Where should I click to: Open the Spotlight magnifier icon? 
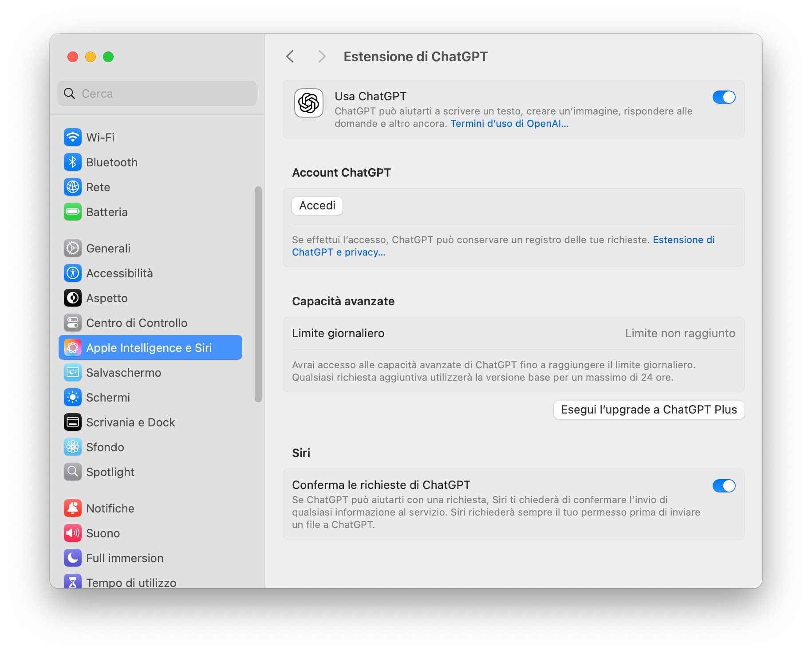click(73, 472)
